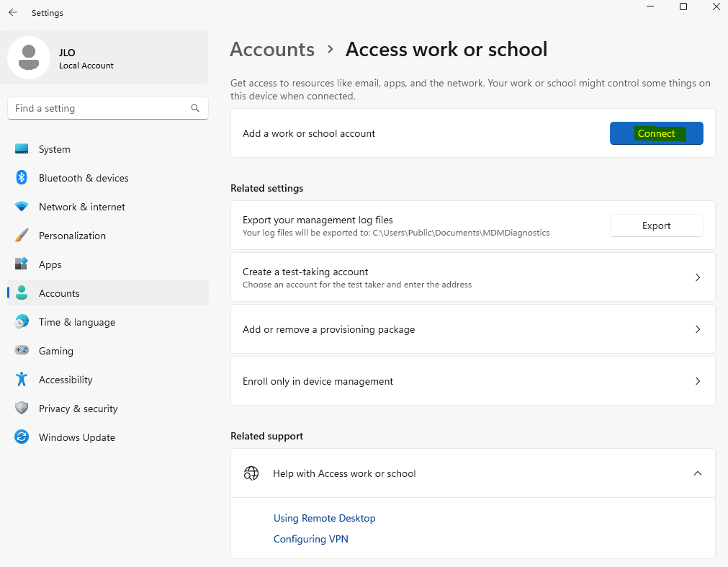Screen dimensions: 728x567
Task: Click the JLO user avatar icon
Action: [29, 58]
